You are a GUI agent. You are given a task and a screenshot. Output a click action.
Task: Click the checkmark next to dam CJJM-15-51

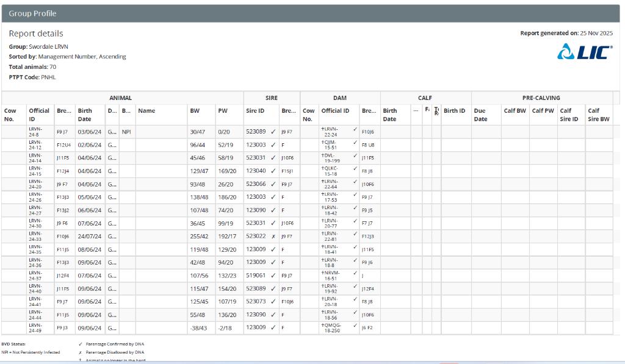coord(355,142)
